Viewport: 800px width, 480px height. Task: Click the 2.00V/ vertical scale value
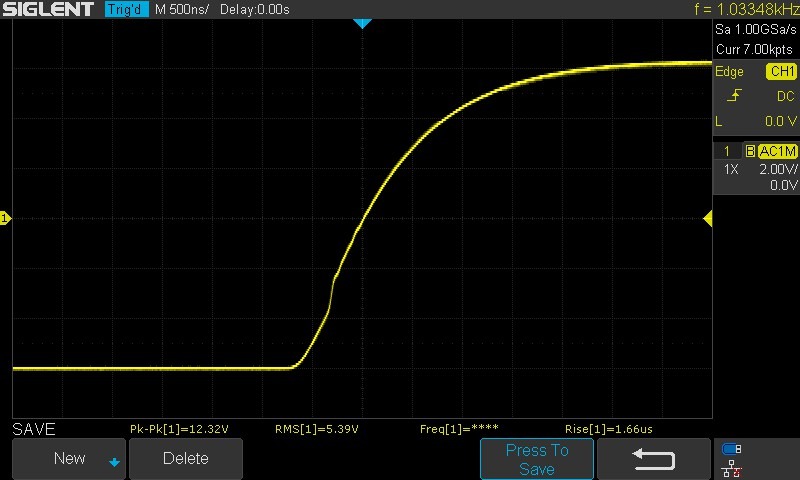778,169
